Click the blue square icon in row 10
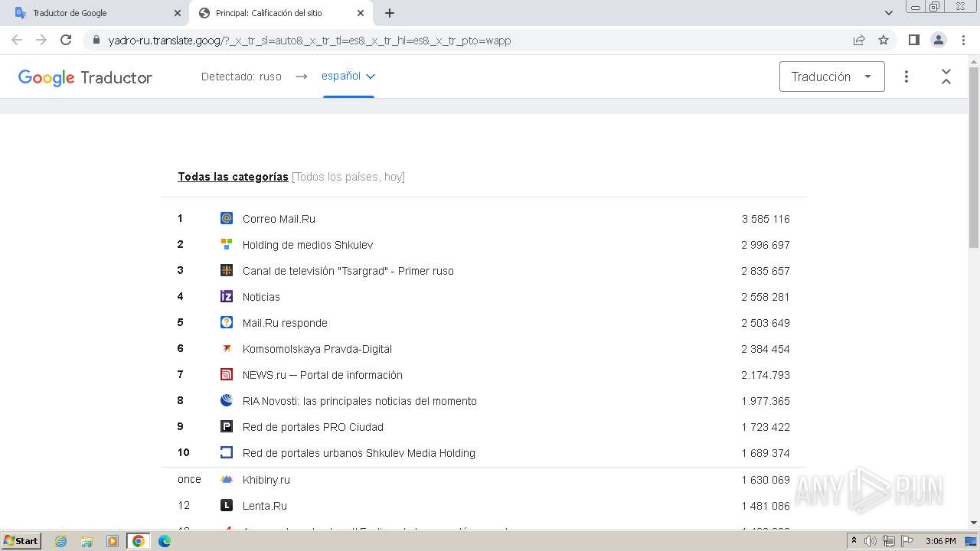This screenshot has width=980, height=551. pyautogui.click(x=227, y=452)
